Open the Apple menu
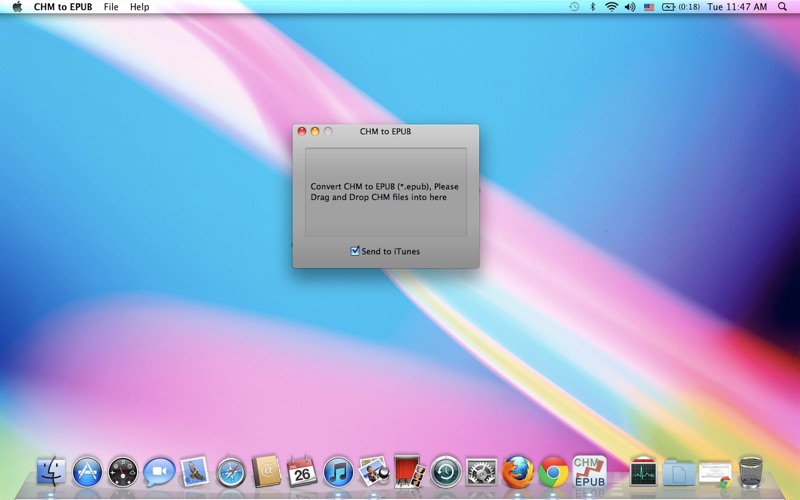Screen dimensions: 800x500 (x=17, y=7)
